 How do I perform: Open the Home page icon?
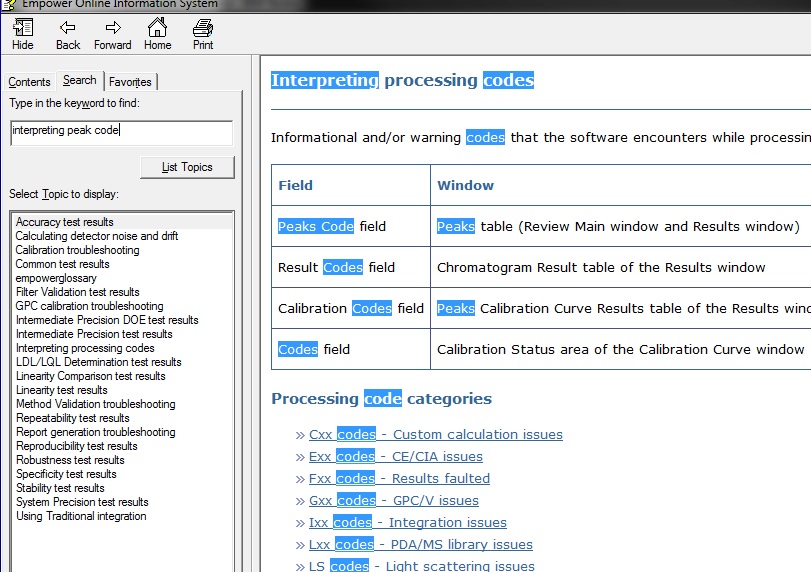tap(157, 33)
